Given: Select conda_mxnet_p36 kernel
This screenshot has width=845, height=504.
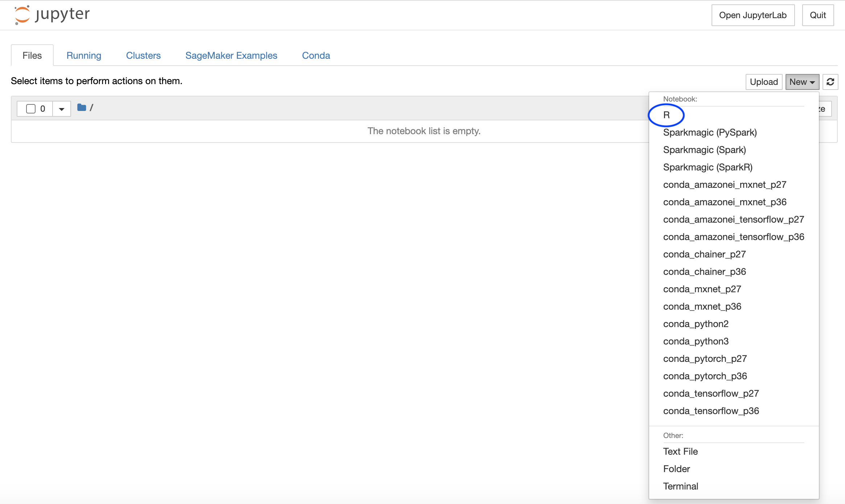Looking at the screenshot, I should pos(734,306).
